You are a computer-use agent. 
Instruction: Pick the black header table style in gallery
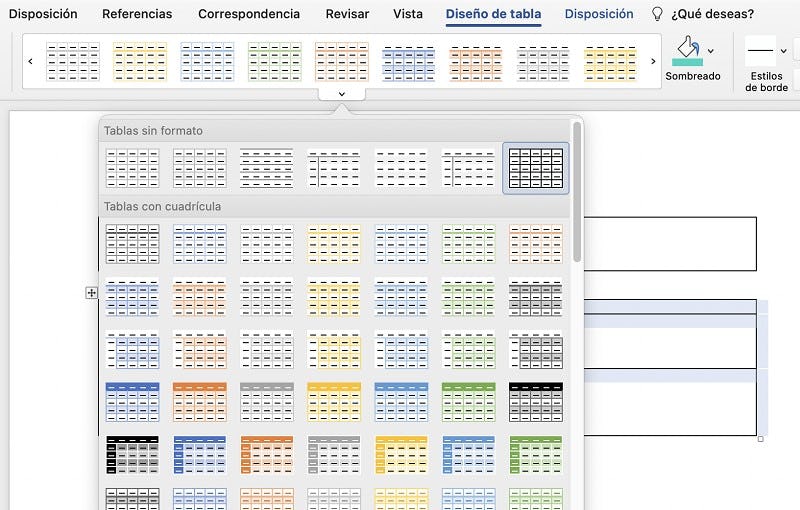(536, 401)
